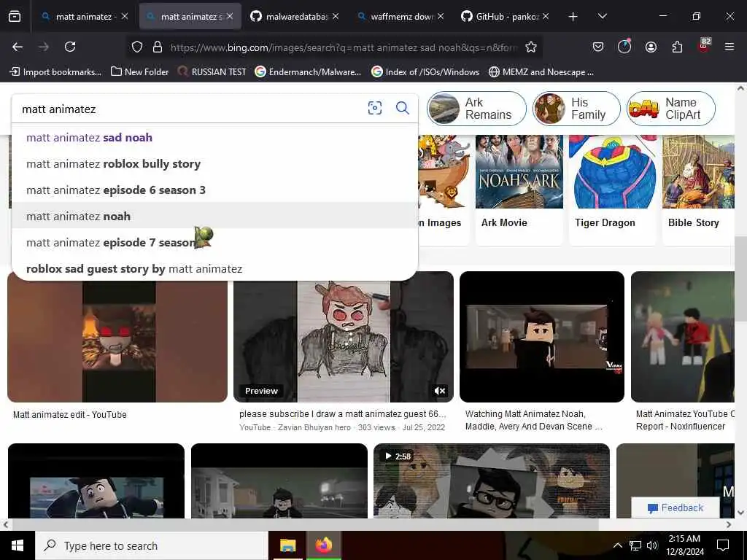This screenshot has width=747, height=560.
Task: Click the His Family filter chip
Action: [576, 109]
